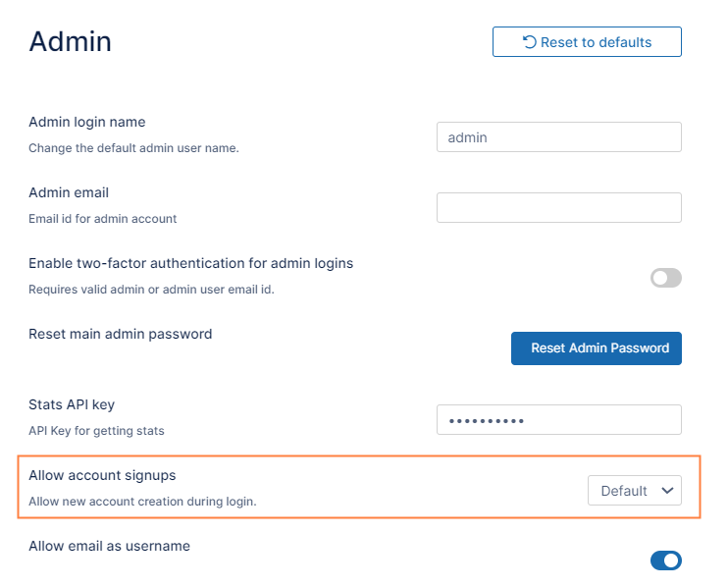Click the Reset Admin Password button
The height and width of the screenshot is (587, 728).
point(596,348)
